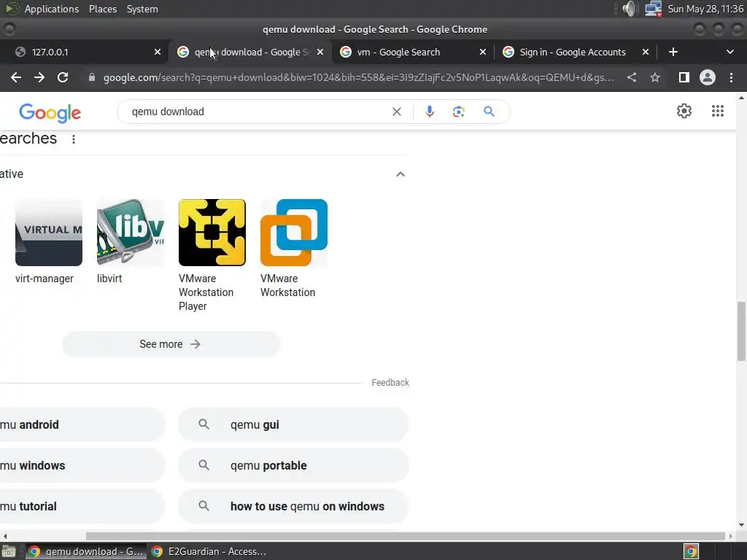Open the virt-manager thumbnail

coord(49,233)
